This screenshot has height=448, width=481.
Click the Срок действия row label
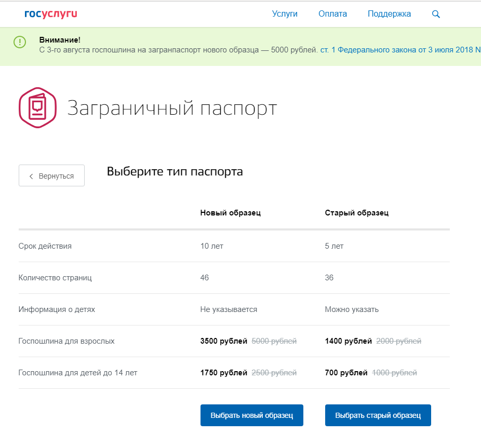(45, 246)
